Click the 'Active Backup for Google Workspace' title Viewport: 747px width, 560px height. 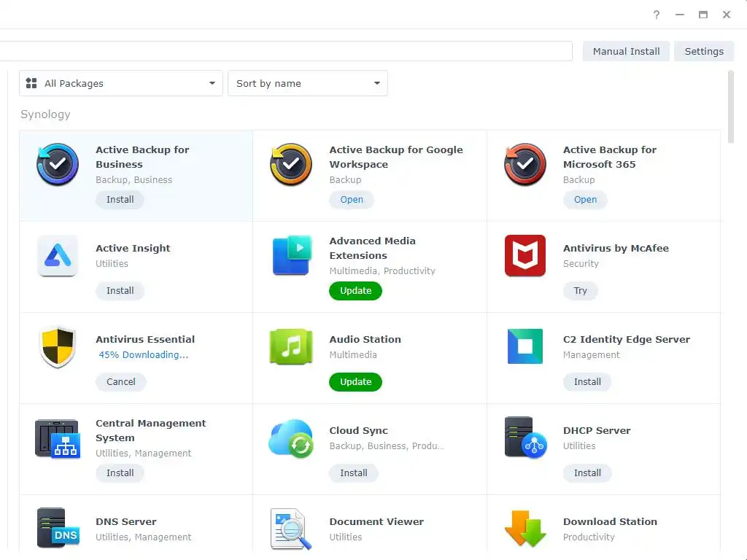tap(396, 157)
